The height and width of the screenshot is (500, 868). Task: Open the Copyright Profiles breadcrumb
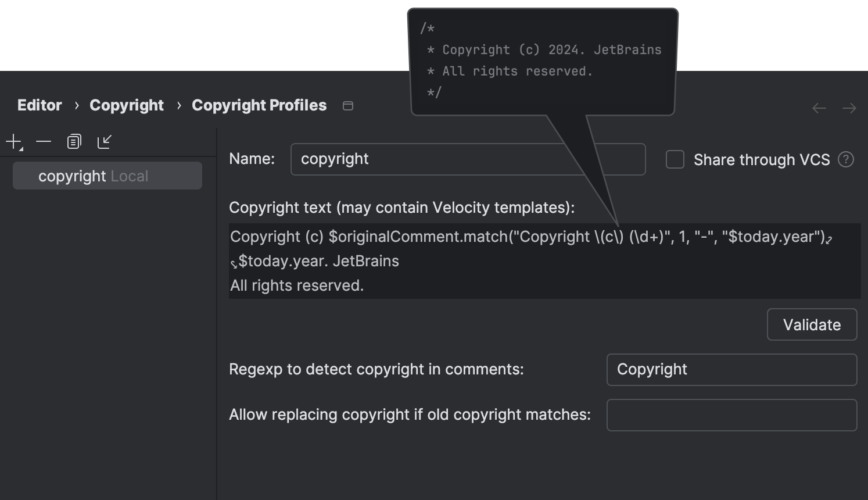[259, 105]
